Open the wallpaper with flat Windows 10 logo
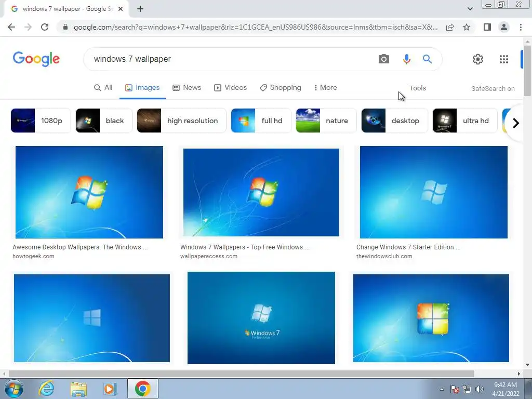 92,318
